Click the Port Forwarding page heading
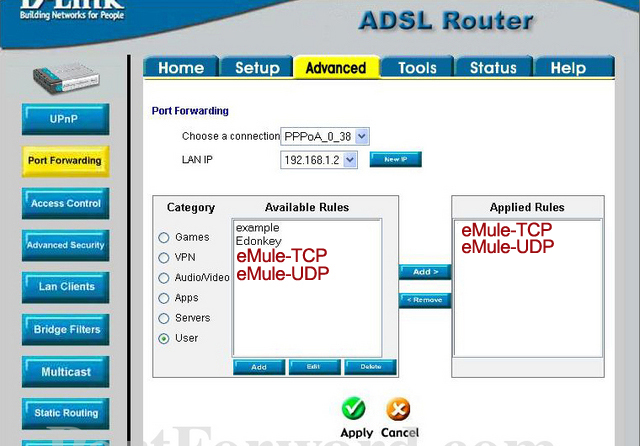640x446 pixels. 190,111
